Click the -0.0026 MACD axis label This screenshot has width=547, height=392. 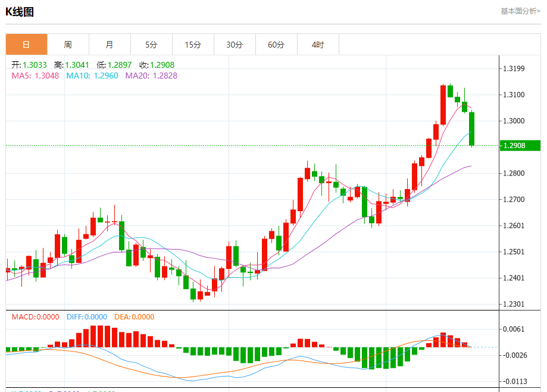pos(514,355)
